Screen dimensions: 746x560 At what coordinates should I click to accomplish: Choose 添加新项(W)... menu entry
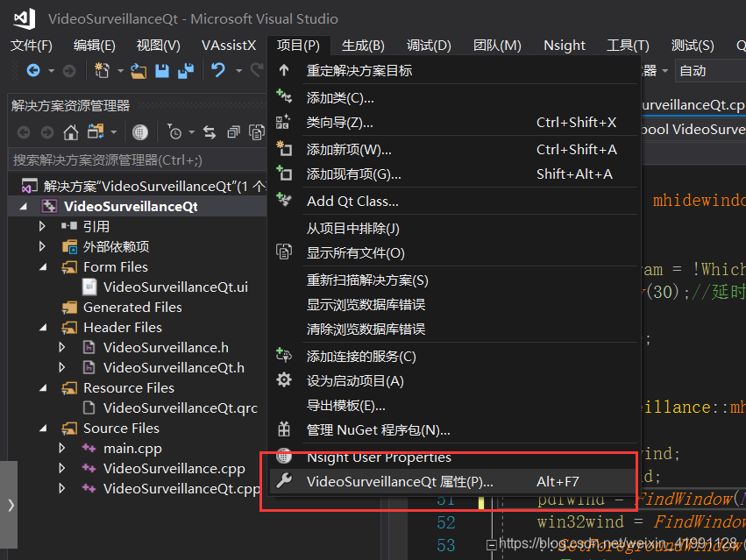coord(454,150)
